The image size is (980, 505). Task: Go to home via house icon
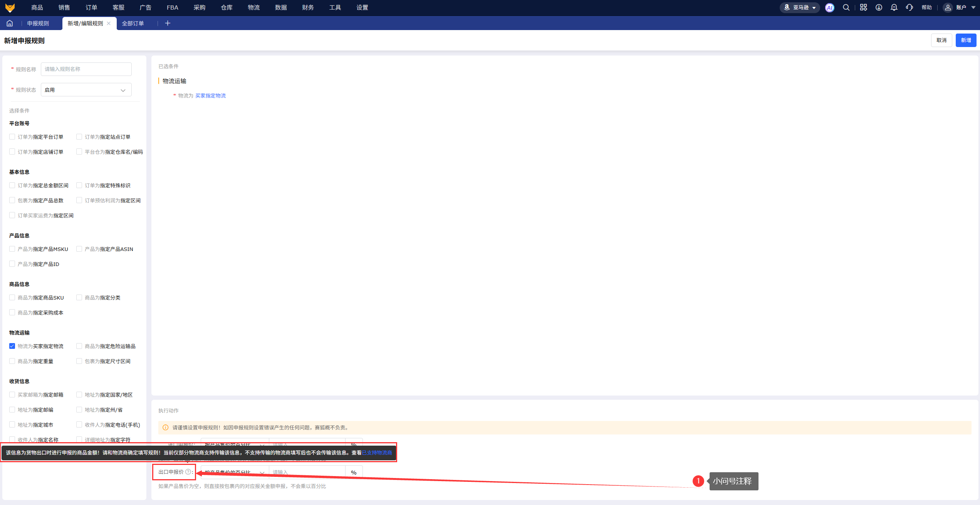(x=10, y=24)
